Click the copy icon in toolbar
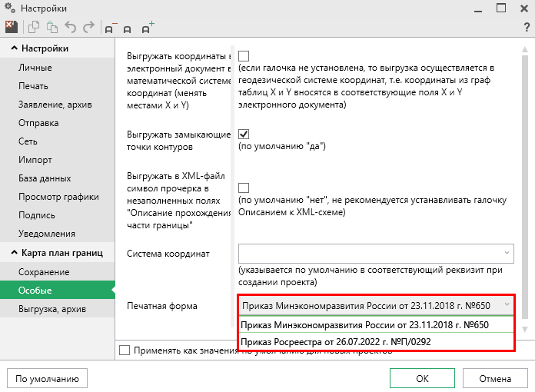The width and height of the screenshot is (535, 392). (35, 28)
